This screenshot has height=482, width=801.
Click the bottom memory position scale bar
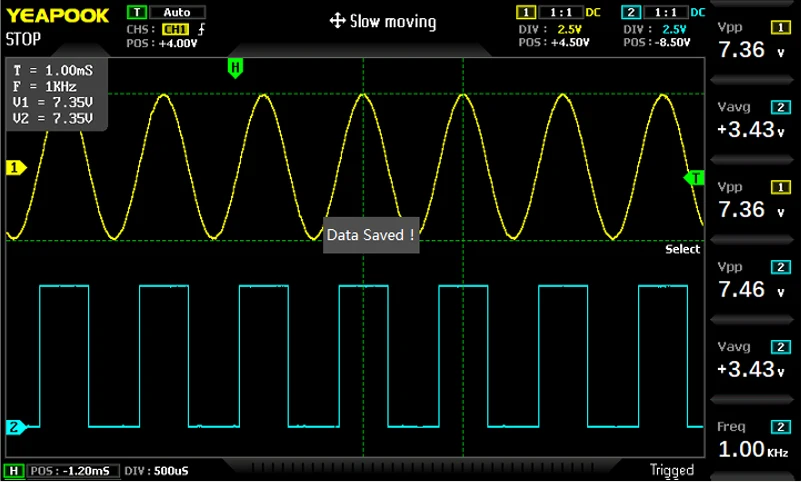422,467
